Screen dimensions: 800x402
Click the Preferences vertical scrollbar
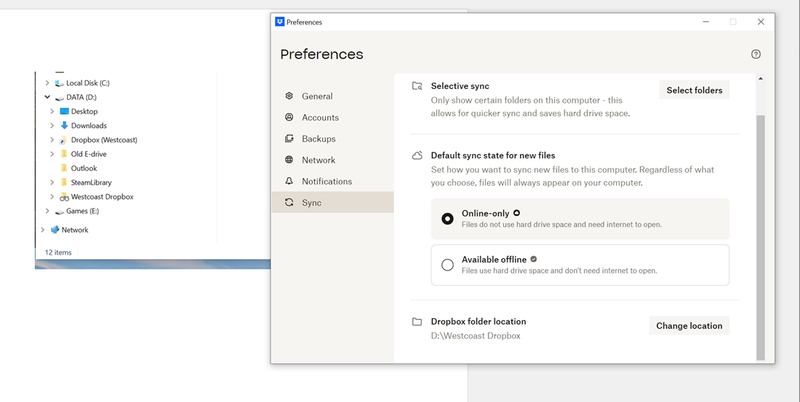760,230
